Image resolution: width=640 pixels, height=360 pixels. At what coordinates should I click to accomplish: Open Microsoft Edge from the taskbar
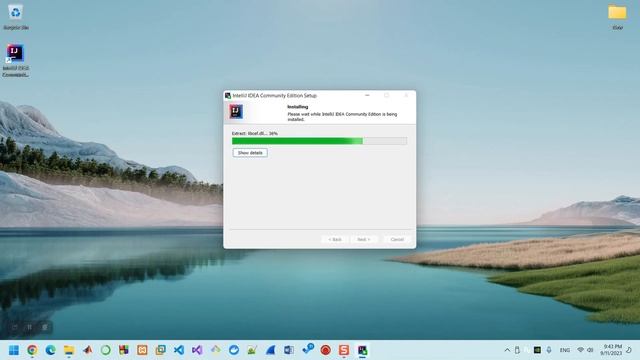[51, 350]
